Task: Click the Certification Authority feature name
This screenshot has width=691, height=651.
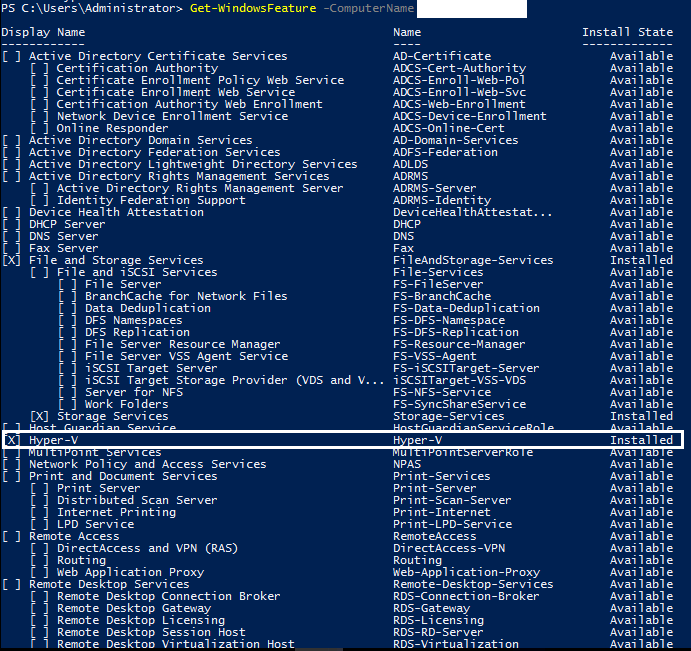Action: pyautogui.click(x=137, y=68)
